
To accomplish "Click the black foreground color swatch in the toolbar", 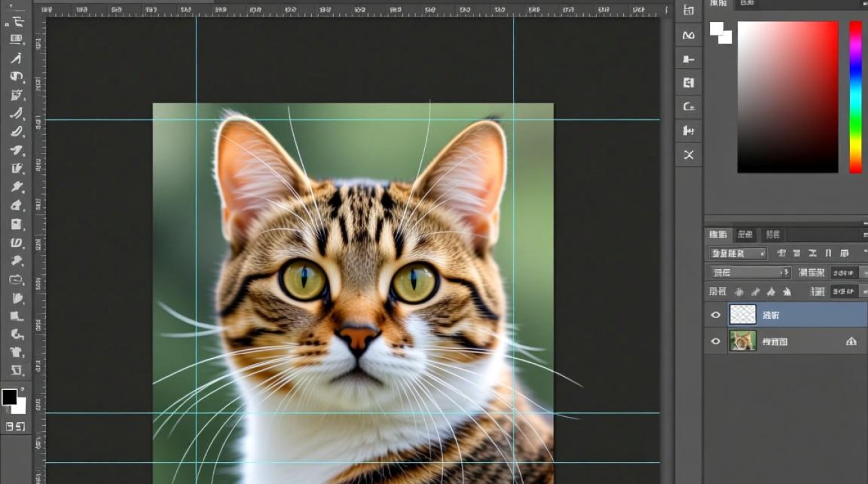I will (9, 397).
